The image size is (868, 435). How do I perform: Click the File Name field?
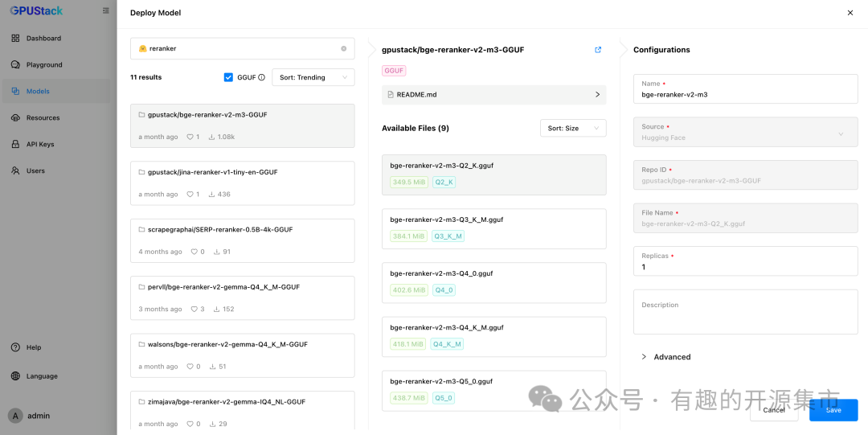coord(746,219)
